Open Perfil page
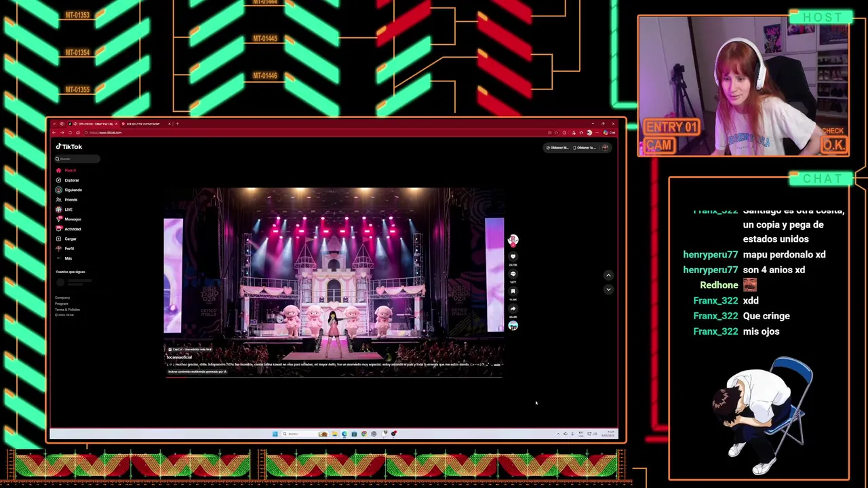 (x=65, y=249)
